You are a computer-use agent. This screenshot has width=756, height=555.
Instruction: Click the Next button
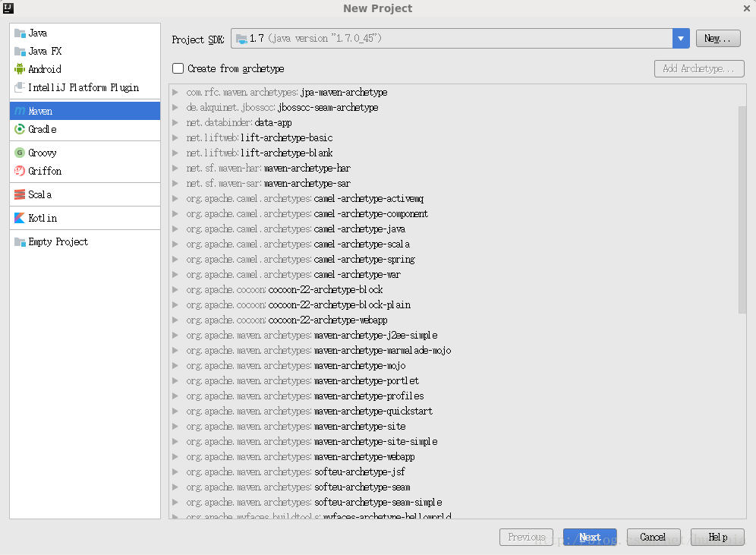590,538
